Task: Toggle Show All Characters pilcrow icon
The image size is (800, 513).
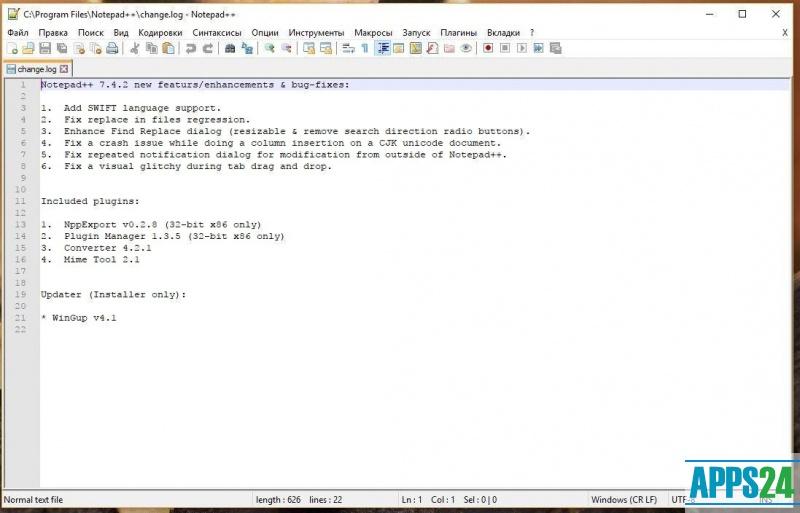Action: [365, 48]
